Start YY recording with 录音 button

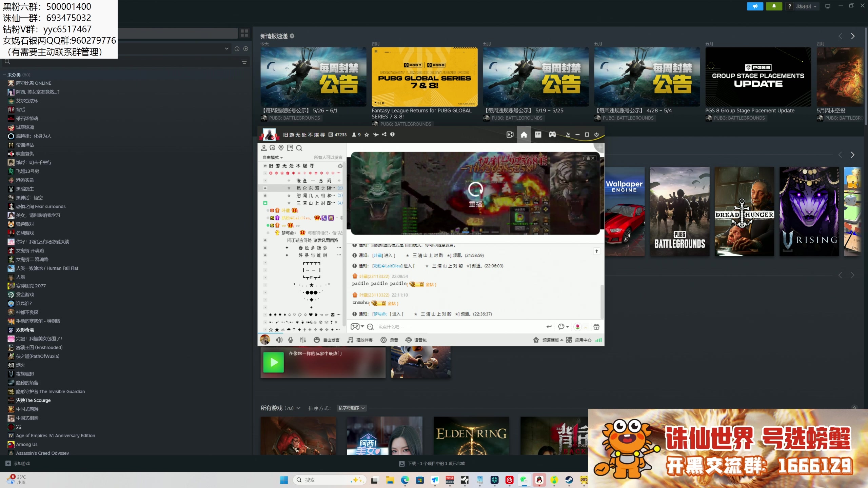point(389,340)
